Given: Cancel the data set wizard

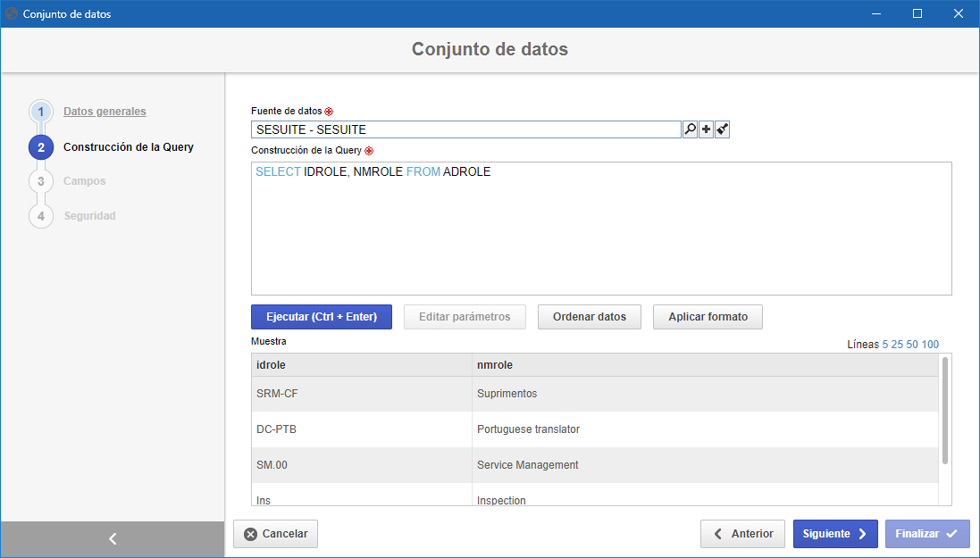Looking at the screenshot, I should point(276,534).
